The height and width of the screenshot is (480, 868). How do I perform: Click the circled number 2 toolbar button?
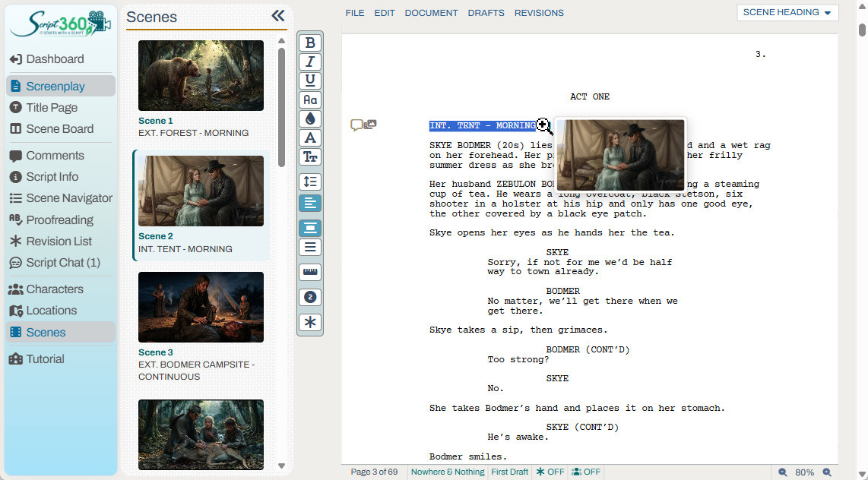(x=310, y=298)
